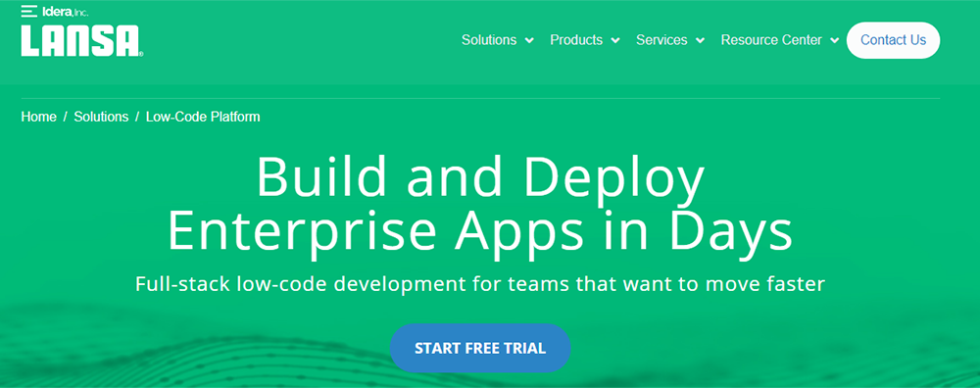Expand the Services chevron arrow

[x=701, y=40]
